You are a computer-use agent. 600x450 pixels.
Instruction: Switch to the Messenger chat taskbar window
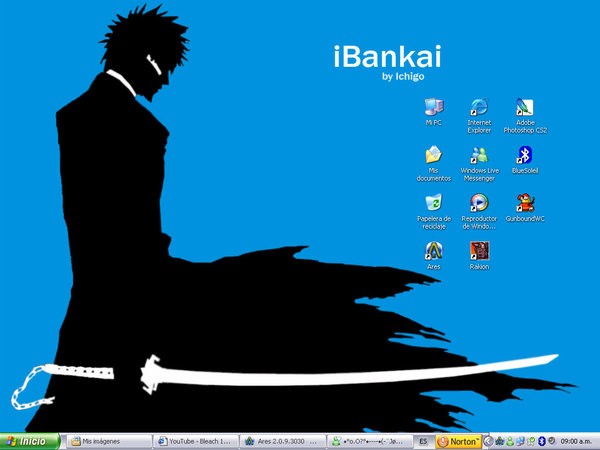click(370, 441)
